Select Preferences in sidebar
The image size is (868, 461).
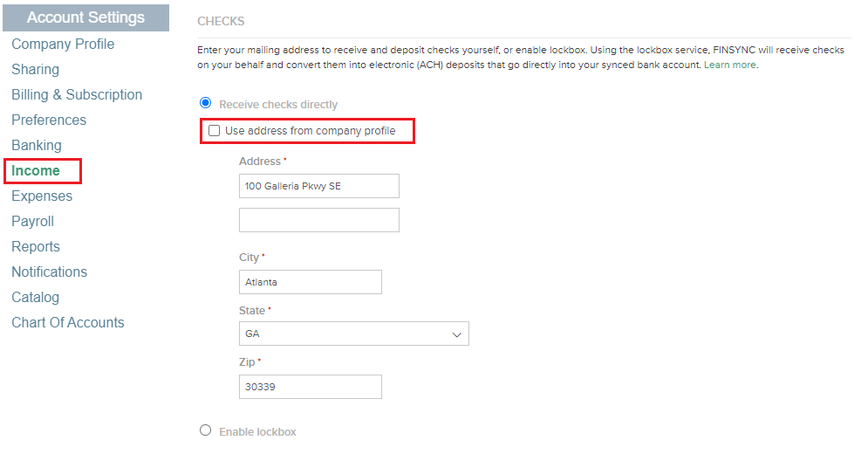[49, 120]
